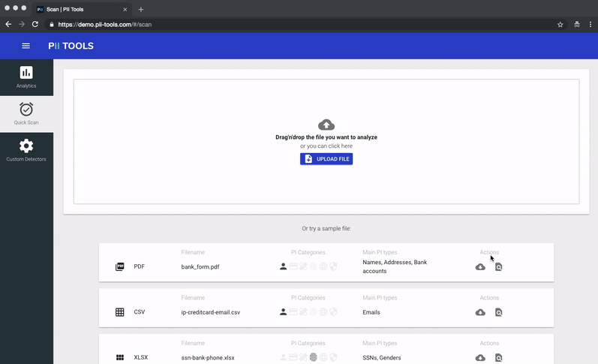Select the ip-creditcard-email.csv filename
Viewport: 598px width, 364px height.
[x=211, y=312]
